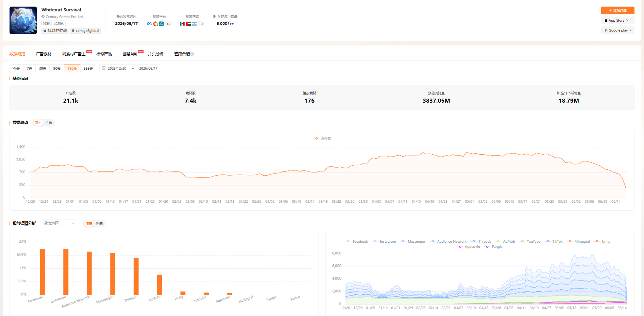Toggle the Mintegral legend series
This screenshot has width=644, height=316.
tap(578, 242)
